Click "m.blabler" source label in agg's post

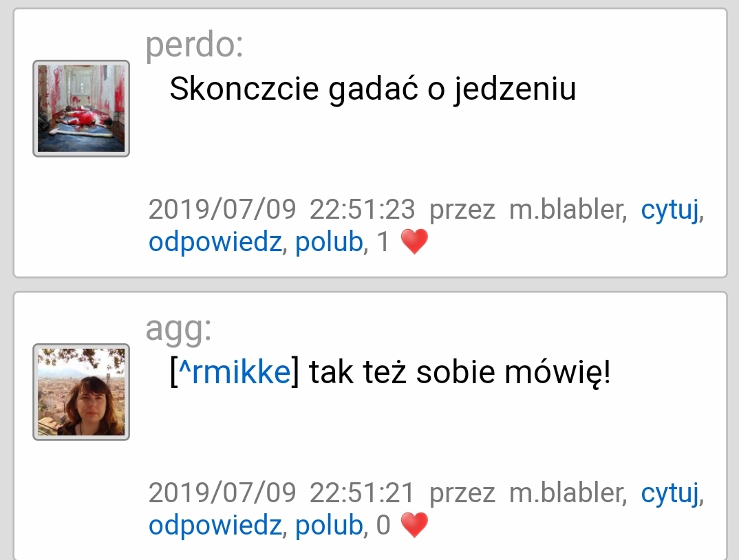point(568,493)
